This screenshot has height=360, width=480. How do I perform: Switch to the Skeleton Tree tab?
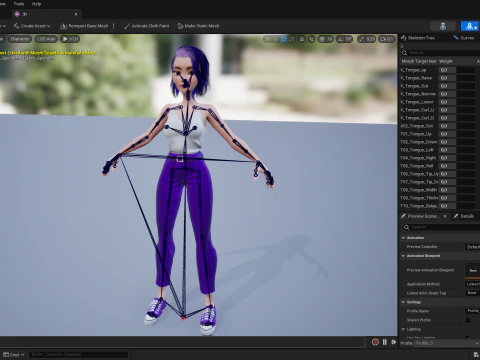pyautogui.click(x=418, y=38)
